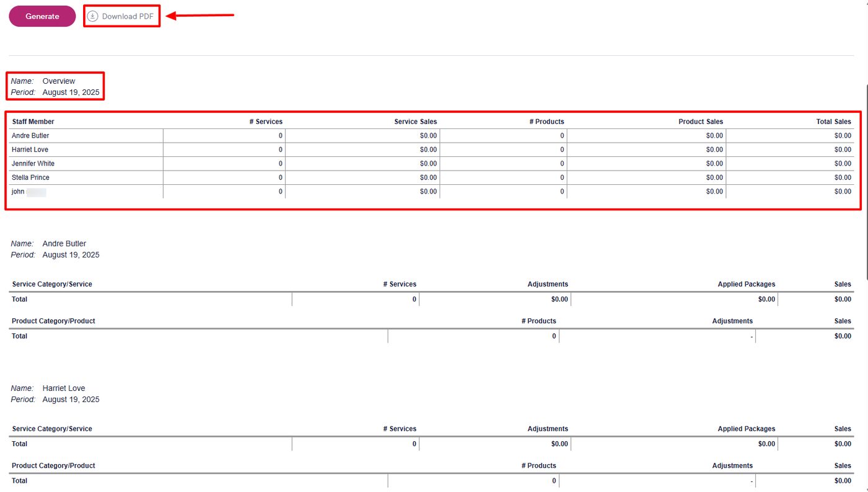Click the # Products column header
Screen dimensions: 868x492
547,122
